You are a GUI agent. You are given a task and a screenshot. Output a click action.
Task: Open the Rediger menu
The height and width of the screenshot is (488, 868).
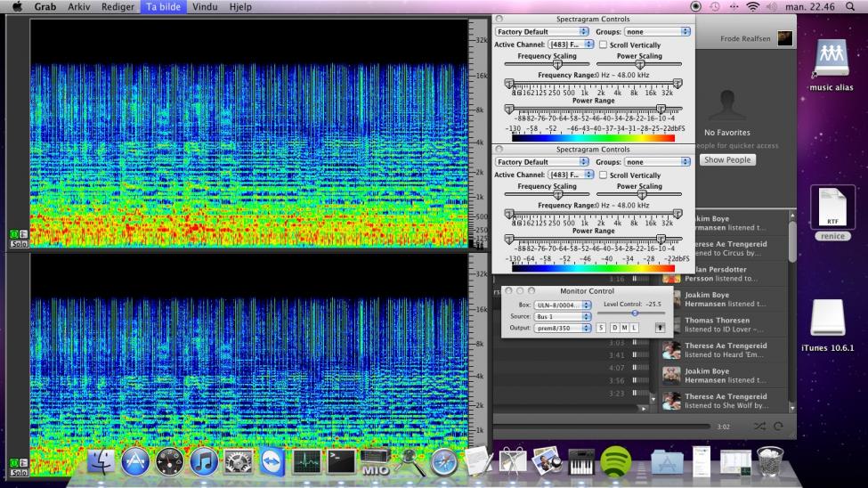116,6
